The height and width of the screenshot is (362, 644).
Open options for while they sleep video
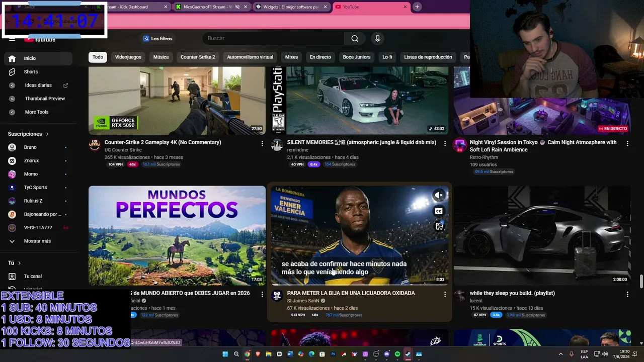(x=627, y=294)
